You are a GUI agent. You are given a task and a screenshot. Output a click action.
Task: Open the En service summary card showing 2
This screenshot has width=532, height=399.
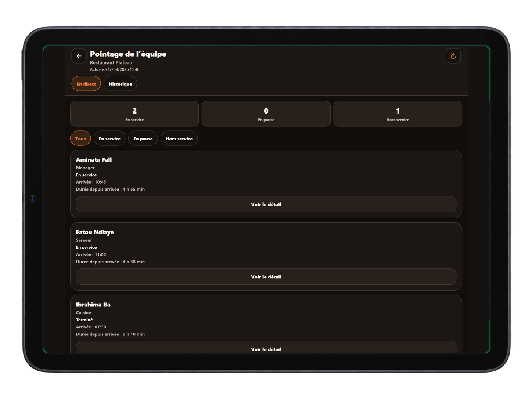(x=134, y=114)
